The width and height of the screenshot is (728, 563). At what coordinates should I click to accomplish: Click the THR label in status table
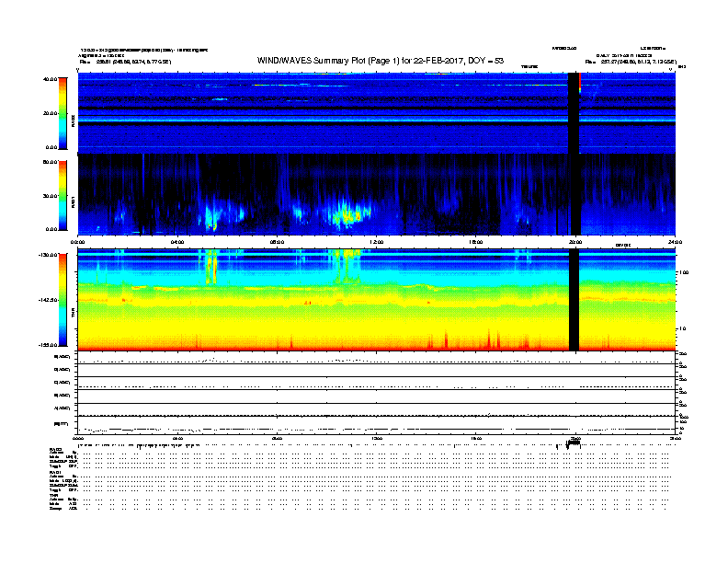[x=54, y=495]
